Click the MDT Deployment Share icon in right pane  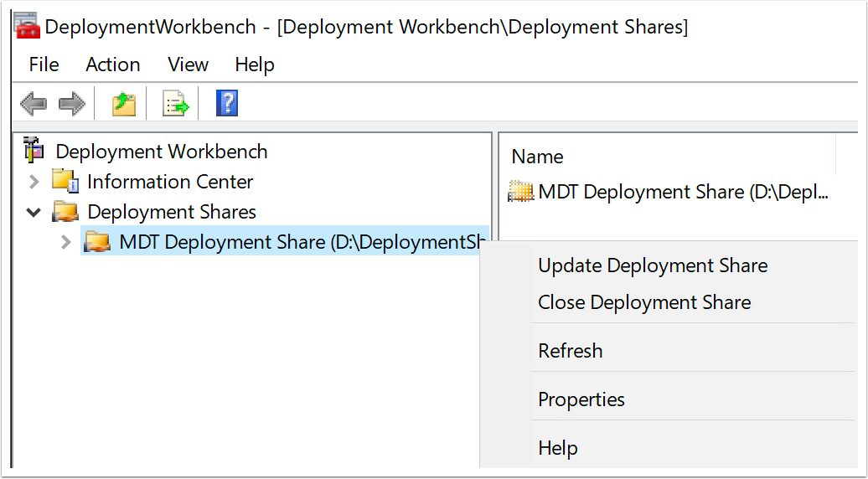[x=521, y=192]
